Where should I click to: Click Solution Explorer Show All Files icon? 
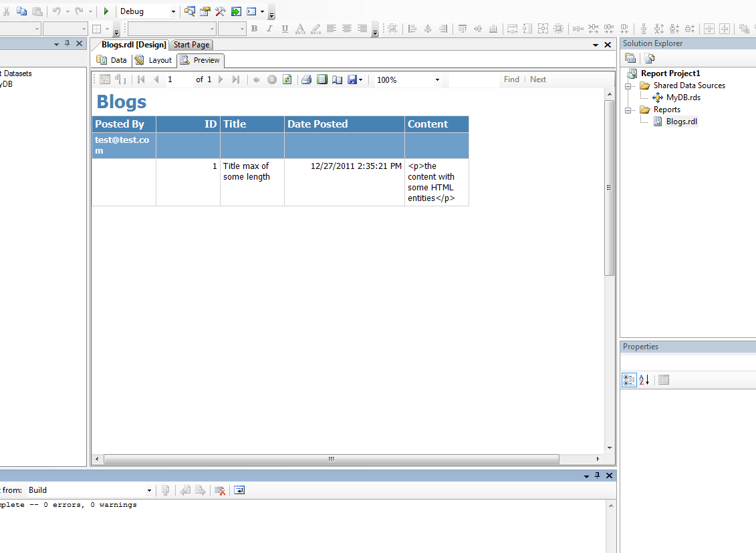click(650, 58)
